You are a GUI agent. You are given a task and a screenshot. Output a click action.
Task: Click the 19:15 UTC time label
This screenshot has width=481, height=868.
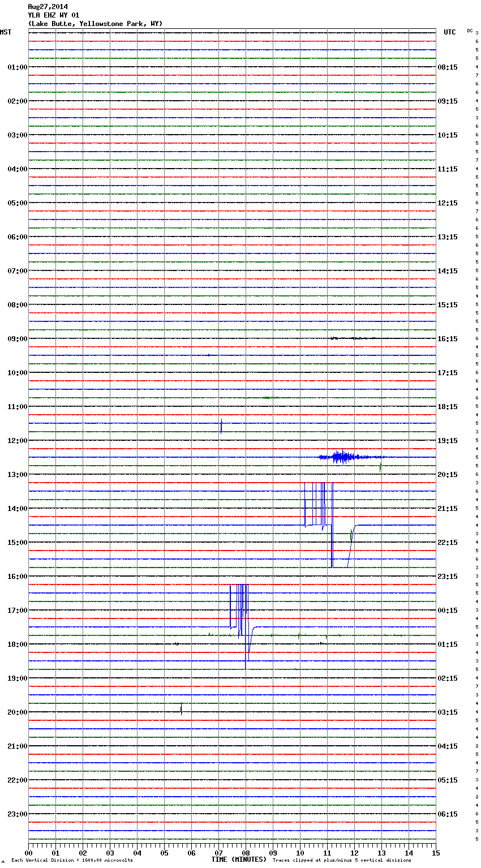tap(448, 441)
